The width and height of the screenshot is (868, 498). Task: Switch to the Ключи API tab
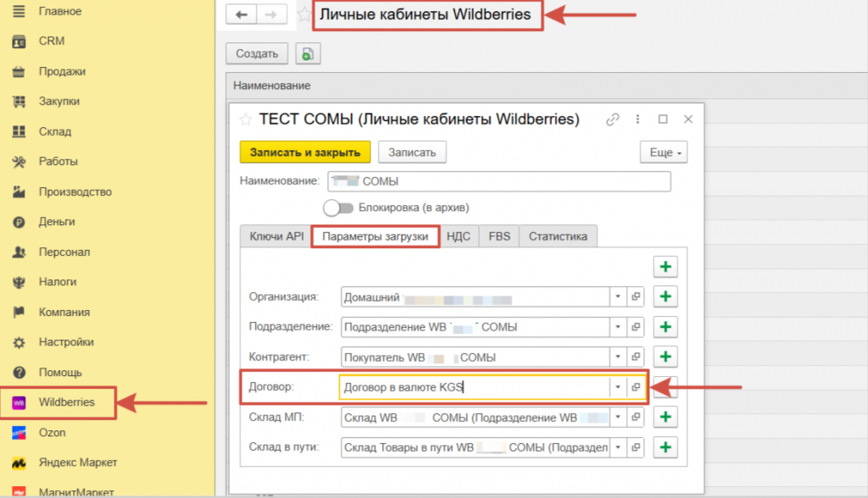[275, 236]
